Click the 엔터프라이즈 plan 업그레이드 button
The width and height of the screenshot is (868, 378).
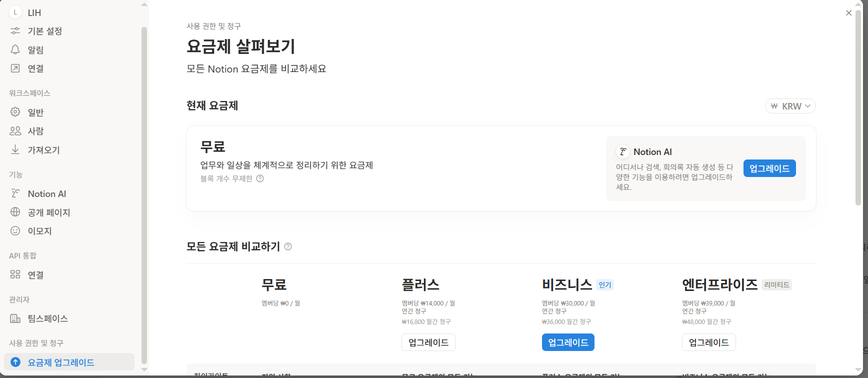pos(708,342)
